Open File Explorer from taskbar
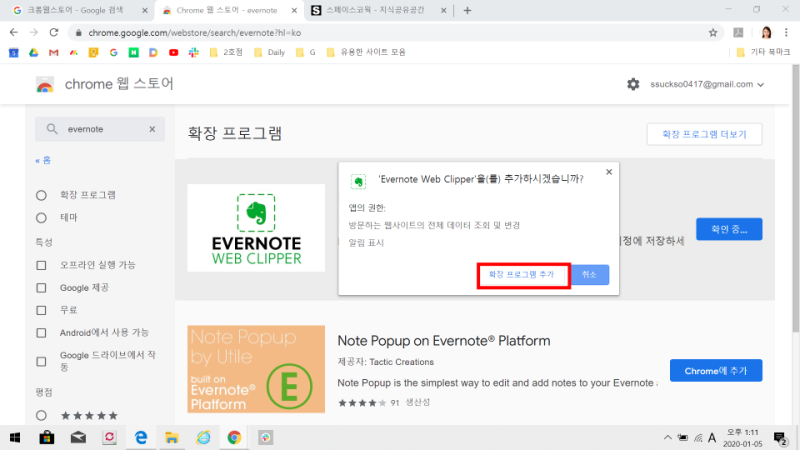800x450 pixels. coord(172,438)
